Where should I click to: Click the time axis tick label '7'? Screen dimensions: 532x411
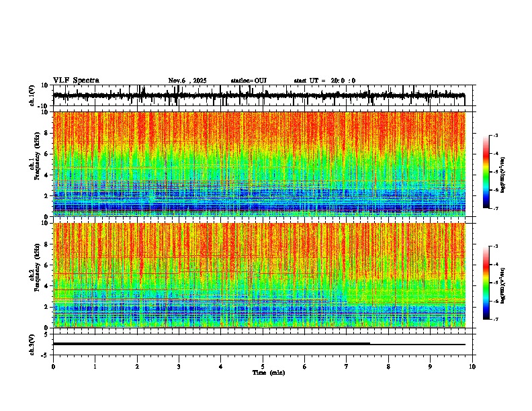click(x=347, y=367)
